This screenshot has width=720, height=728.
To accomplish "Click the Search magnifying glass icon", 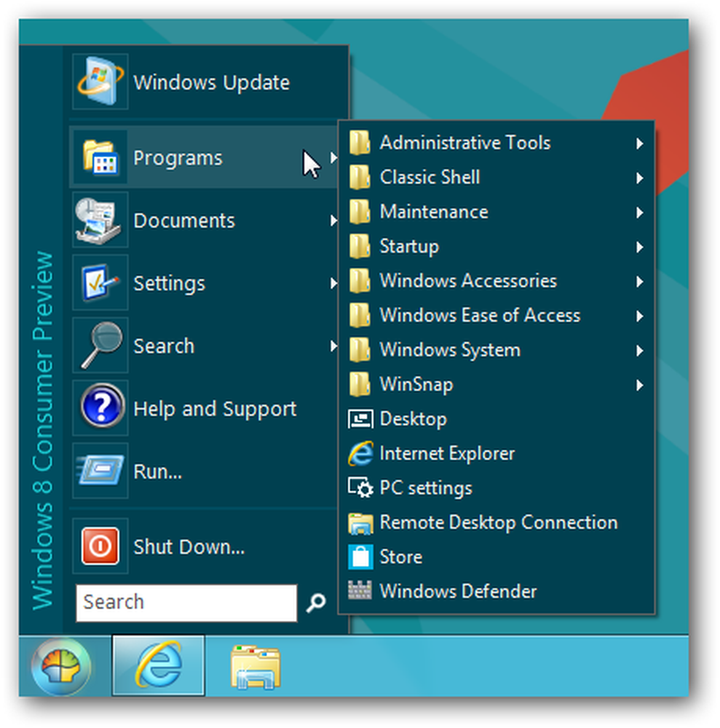I will pyautogui.click(x=101, y=345).
